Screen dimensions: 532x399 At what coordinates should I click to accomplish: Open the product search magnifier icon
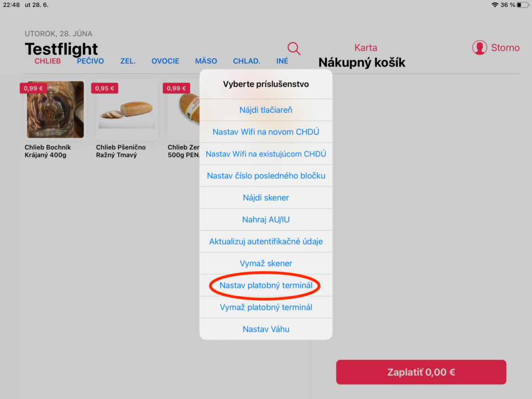(x=294, y=48)
